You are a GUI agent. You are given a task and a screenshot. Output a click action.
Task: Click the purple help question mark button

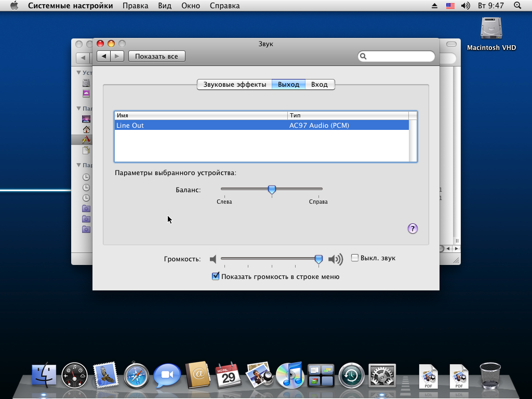(x=413, y=229)
